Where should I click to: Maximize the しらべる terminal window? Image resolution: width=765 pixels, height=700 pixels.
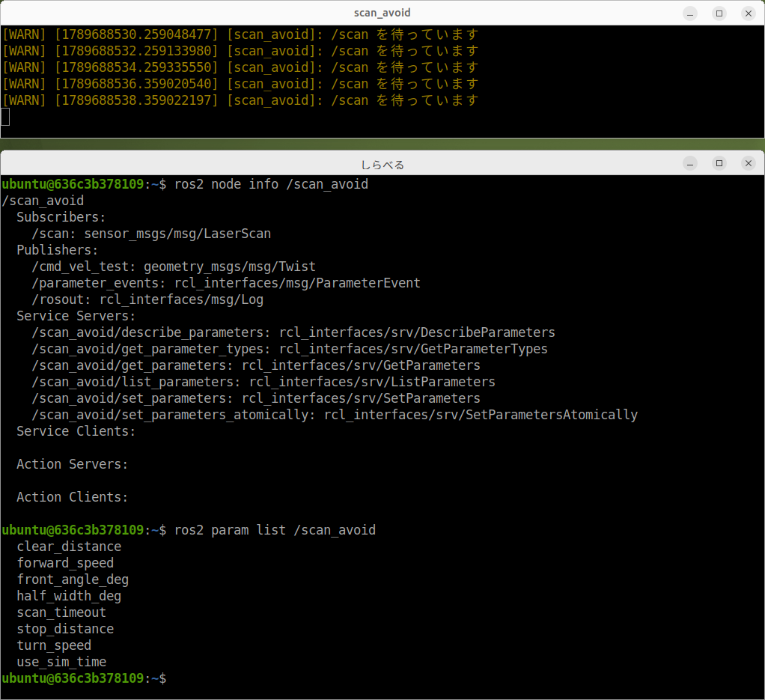pos(719,163)
